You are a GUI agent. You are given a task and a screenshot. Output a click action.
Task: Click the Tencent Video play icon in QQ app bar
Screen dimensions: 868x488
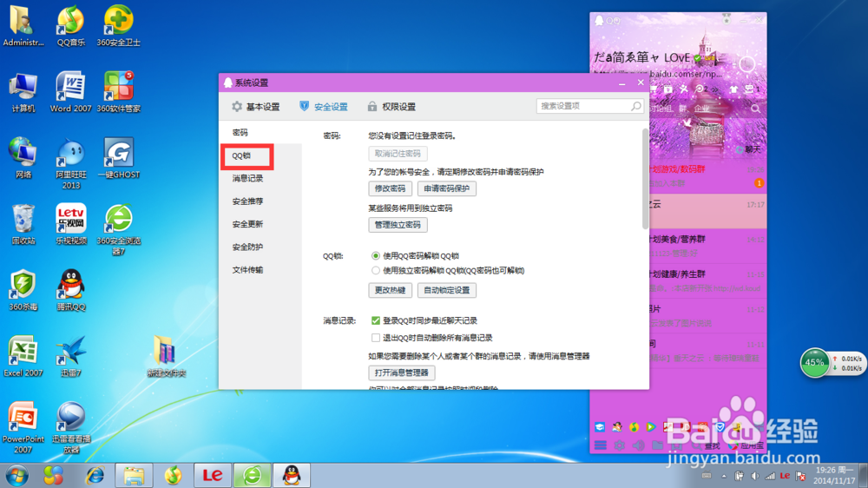tap(651, 426)
